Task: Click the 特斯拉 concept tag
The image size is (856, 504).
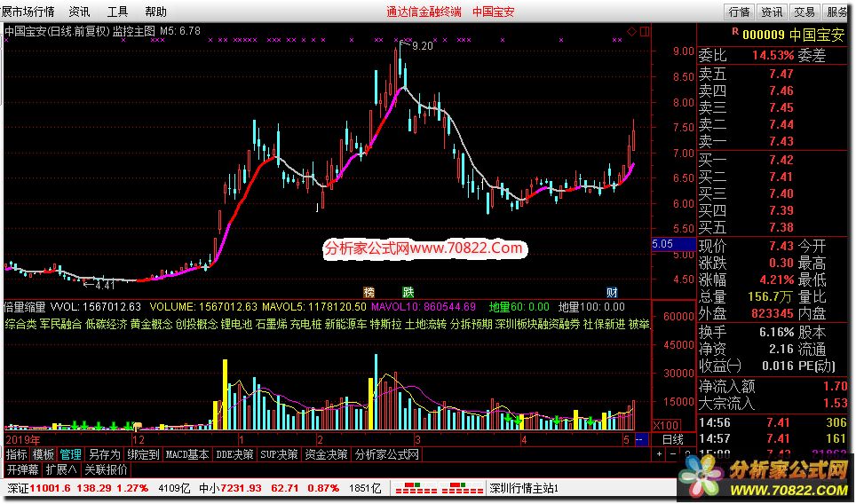Action: pos(385,324)
